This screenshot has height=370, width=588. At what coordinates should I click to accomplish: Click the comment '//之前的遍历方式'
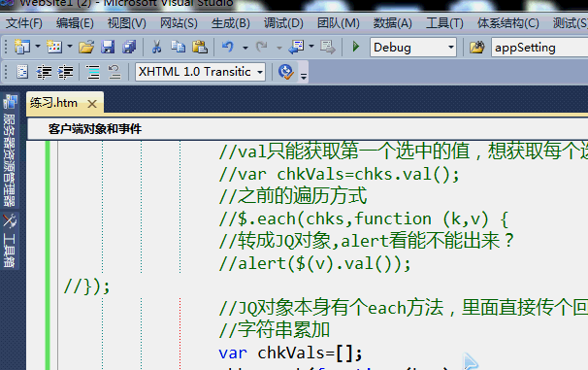click(293, 196)
